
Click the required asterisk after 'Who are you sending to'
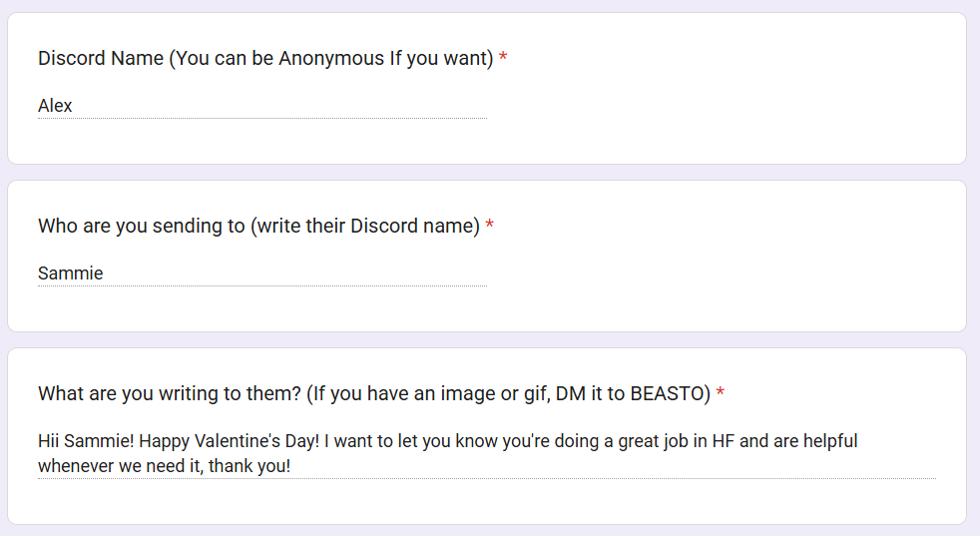490,227
